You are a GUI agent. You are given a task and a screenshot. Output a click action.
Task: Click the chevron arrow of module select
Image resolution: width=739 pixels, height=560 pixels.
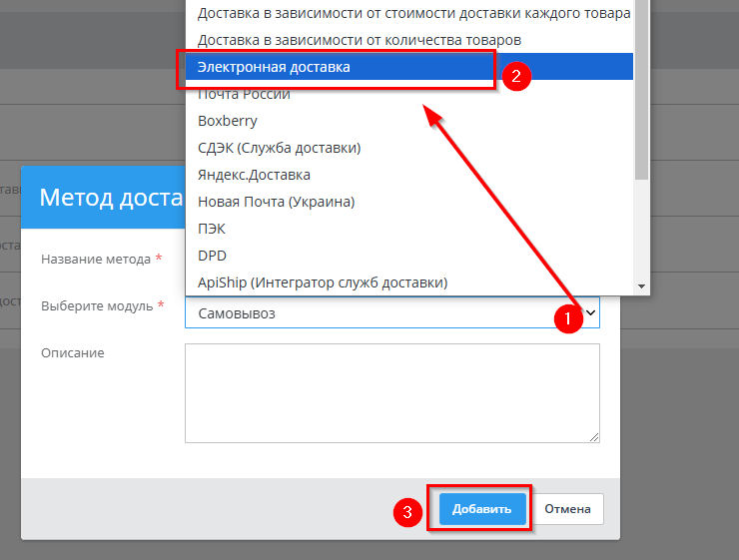pyautogui.click(x=590, y=313)
